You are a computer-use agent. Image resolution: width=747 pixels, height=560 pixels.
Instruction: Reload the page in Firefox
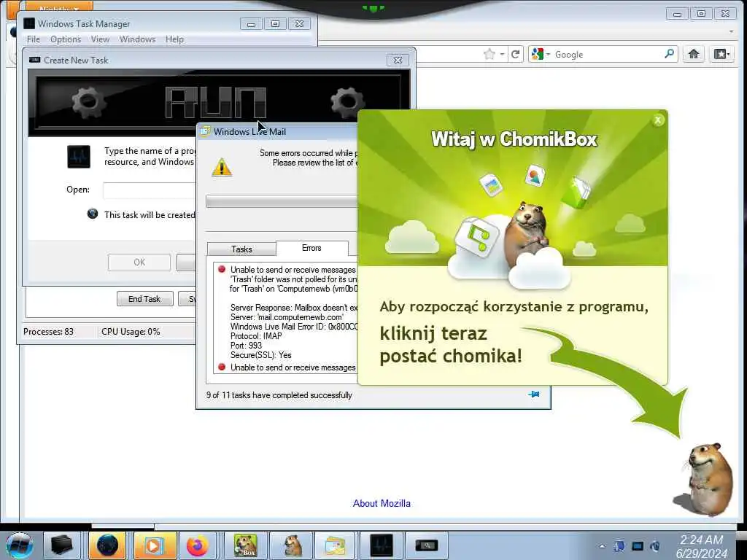coord(515,54)
